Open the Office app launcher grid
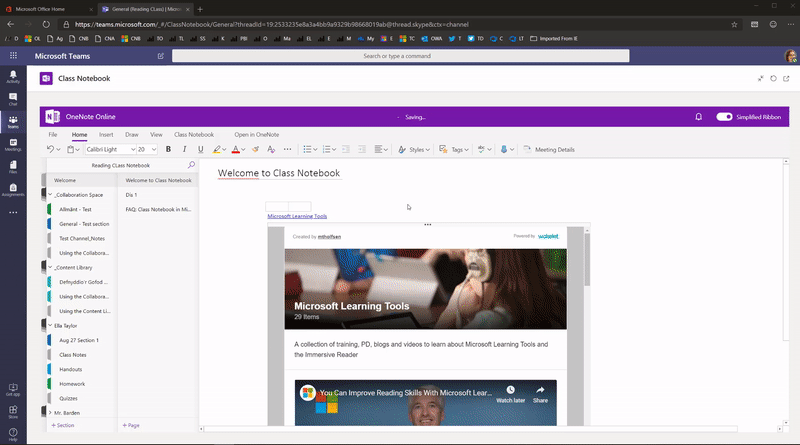The width and height of the screenshot is (800, 445). [13, 56]
